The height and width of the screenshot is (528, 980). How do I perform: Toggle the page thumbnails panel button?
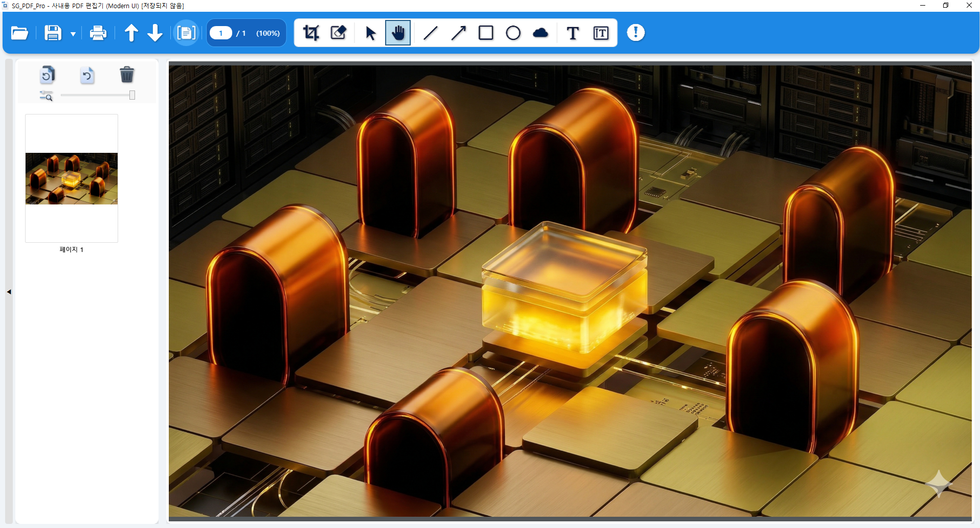tap(186, 33)
